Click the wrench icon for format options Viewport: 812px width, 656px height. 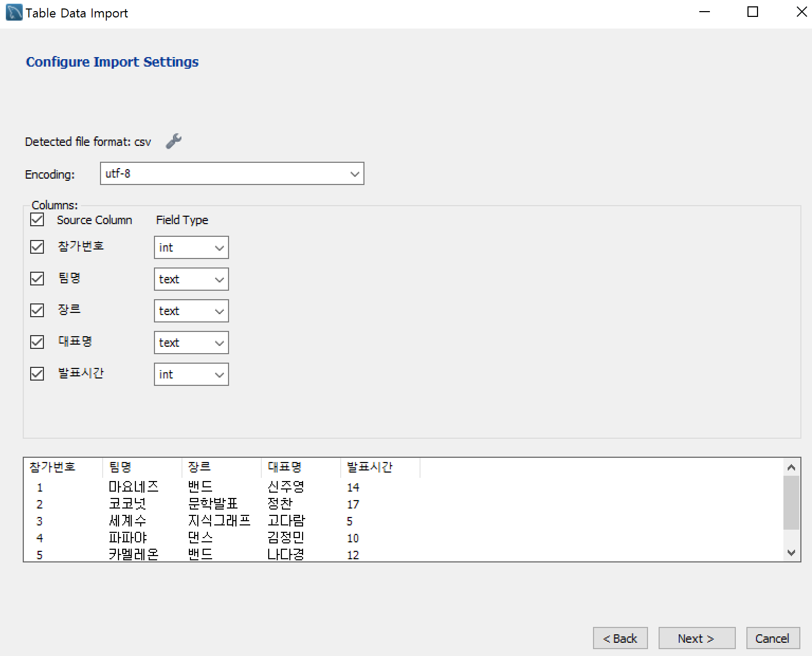click(x=174, y=141)
